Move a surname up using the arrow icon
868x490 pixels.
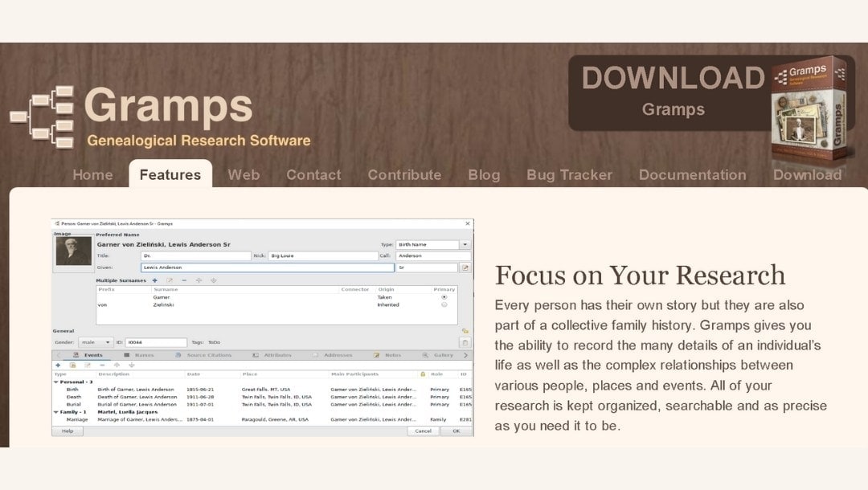coord(199,280)
